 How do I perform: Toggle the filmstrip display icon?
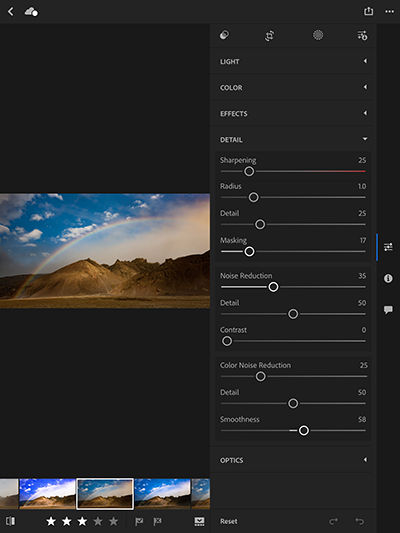pos(199,521)
